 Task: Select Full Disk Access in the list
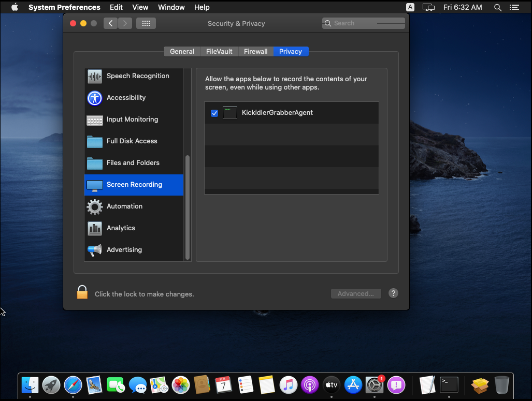click(x=134, y=141)
